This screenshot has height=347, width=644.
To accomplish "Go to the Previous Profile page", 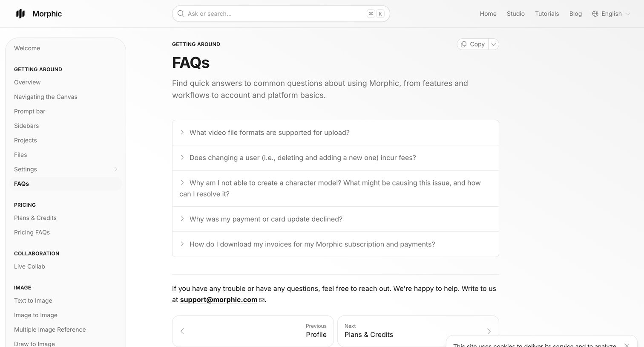I will point(253,331).
